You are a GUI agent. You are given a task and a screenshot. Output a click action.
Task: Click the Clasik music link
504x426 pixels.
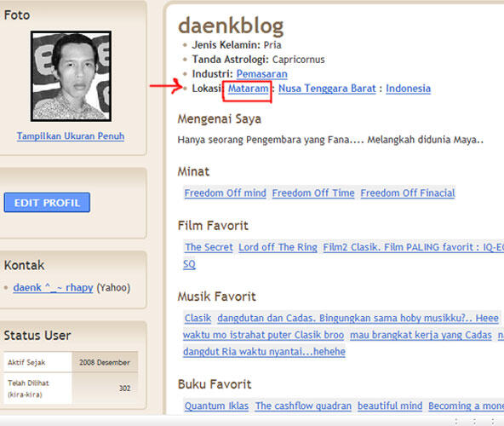pyautogui.click(x=198, y=318)
